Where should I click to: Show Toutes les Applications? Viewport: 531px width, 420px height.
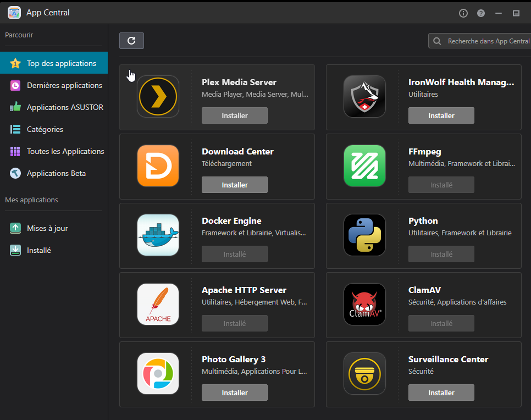click(x=54, y=151)
